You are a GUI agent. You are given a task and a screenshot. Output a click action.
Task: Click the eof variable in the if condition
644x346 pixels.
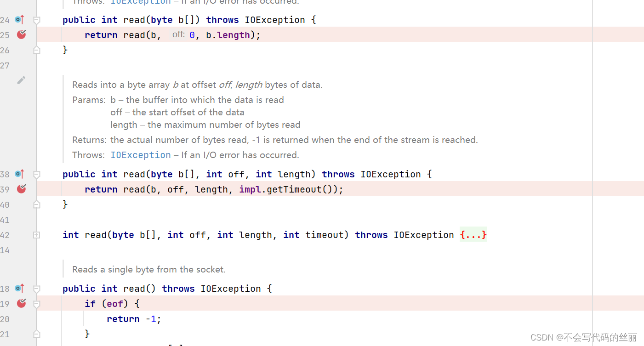tap(115, 304)
